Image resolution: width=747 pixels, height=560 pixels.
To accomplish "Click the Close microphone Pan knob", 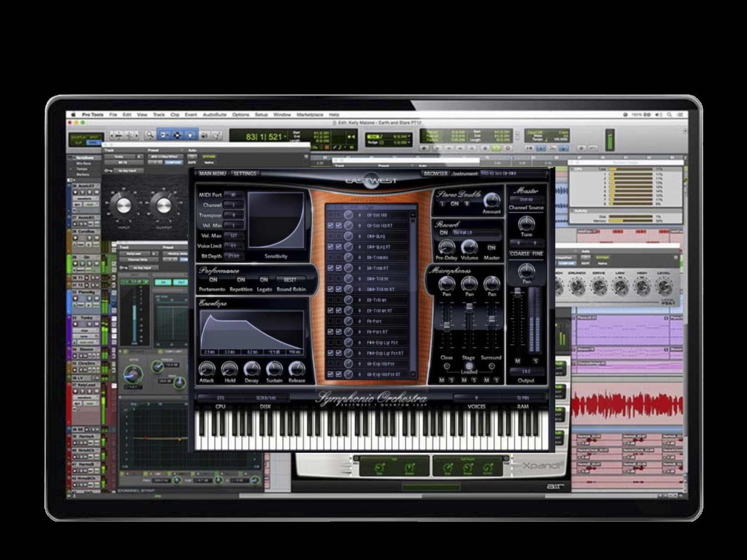I will pos(447,284).
